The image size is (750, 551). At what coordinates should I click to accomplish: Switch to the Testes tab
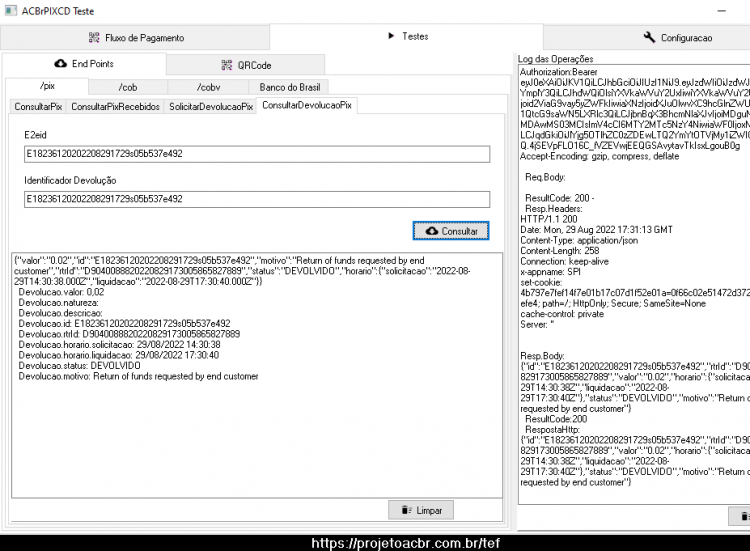407,36
